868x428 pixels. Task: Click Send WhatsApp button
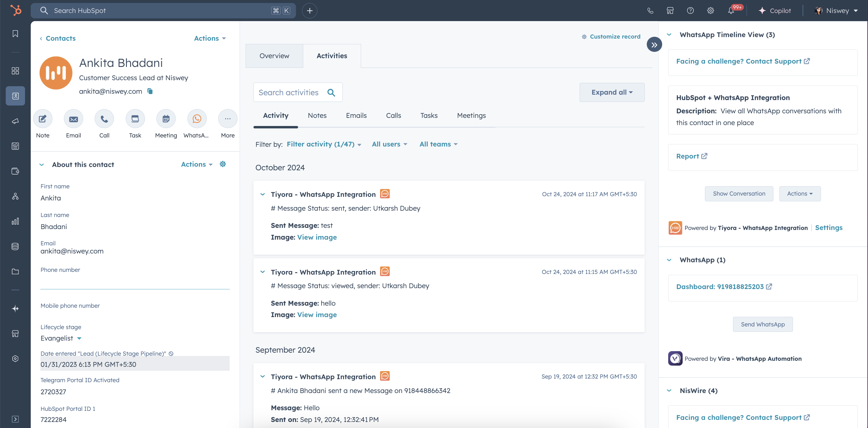[763, 324]
